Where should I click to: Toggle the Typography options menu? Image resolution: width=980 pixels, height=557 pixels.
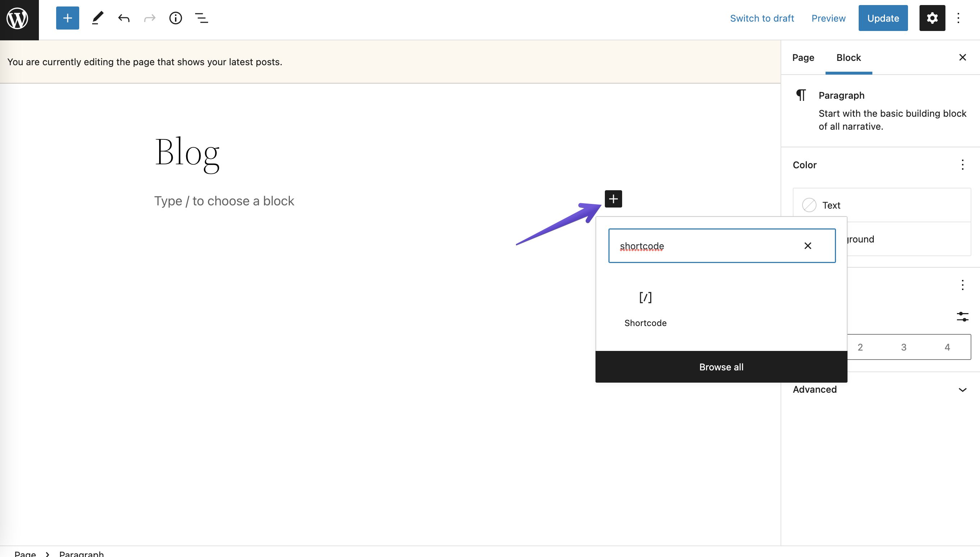pos(962,285)
